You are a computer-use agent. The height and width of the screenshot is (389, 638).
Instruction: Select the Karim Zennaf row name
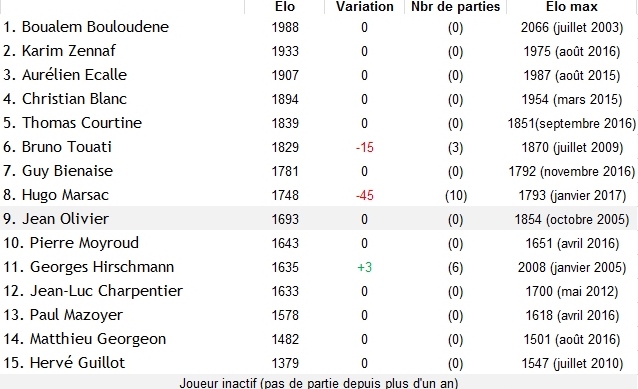(x=68, y=51)
